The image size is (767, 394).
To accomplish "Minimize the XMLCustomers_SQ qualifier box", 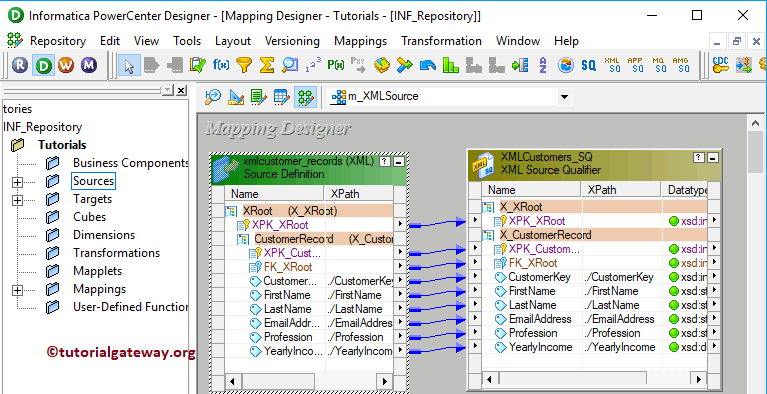I will tap(713, 158).
